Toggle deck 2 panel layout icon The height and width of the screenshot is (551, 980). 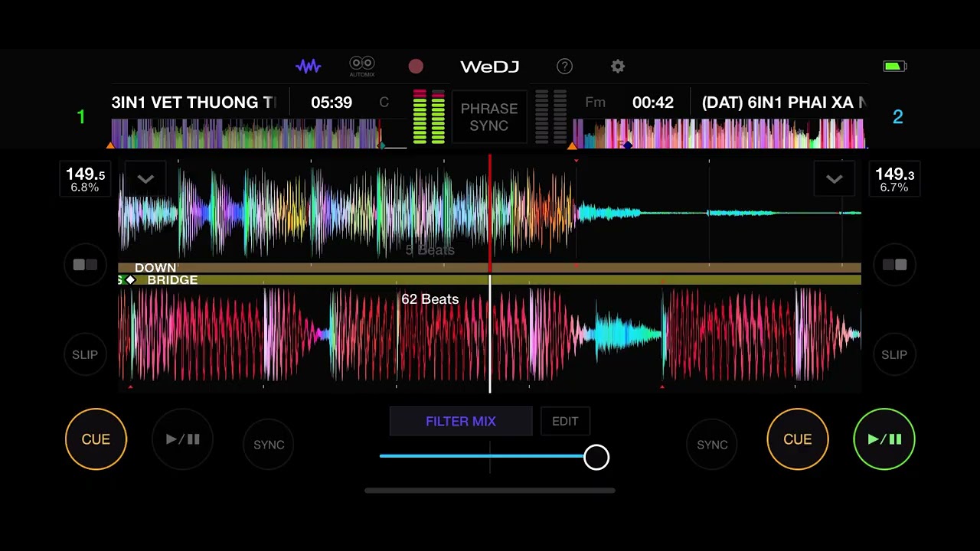pos(894,265)
